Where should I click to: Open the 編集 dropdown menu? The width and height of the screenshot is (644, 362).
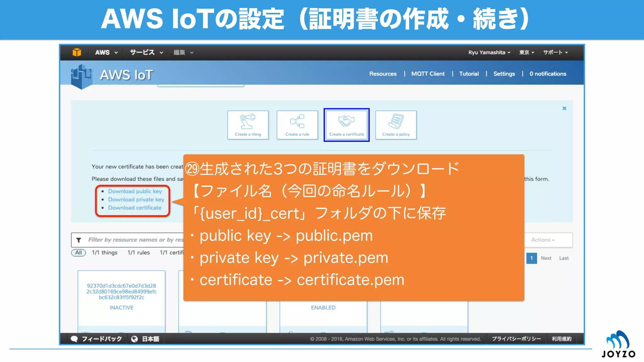[183, 52]
